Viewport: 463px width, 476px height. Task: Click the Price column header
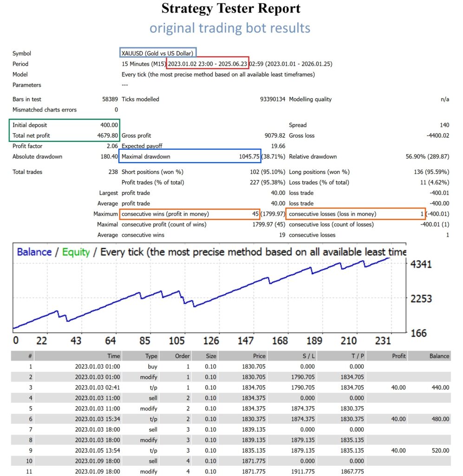point(259,356)
